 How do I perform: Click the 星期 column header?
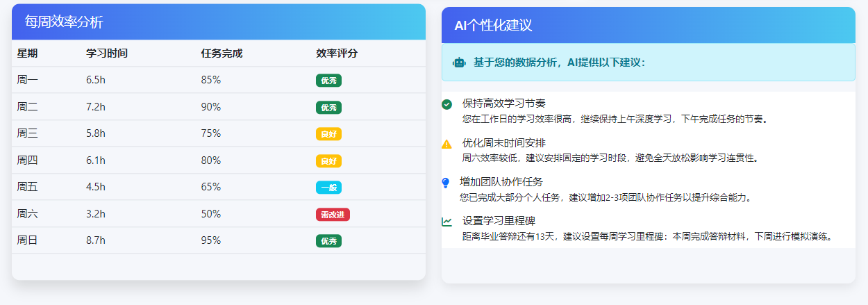tap(27, 53)
